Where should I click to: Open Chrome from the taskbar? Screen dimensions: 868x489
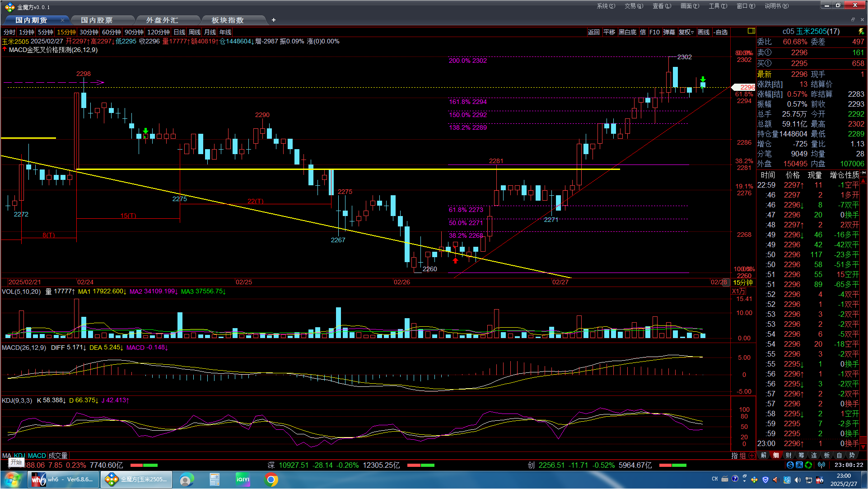coord(271,480)
